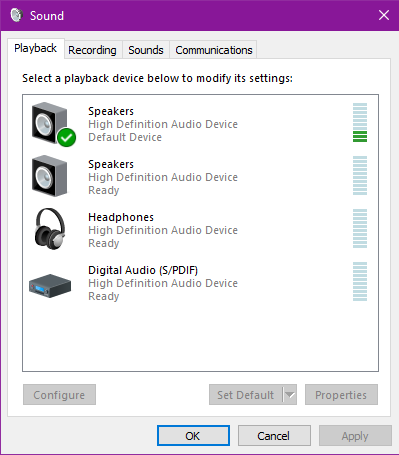Click the Ready Speakers volume level meter

(x=360, y=175)
